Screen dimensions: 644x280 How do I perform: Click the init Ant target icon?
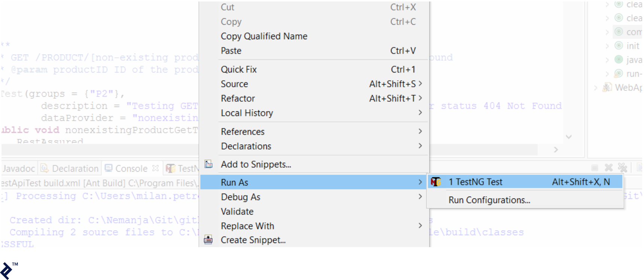pos(619,46)
